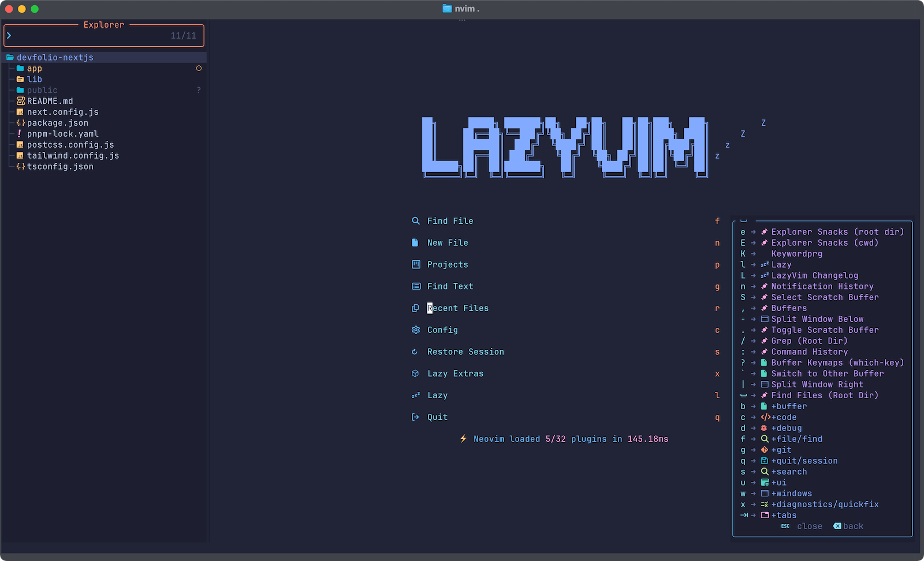Image resolution: width=924 pixels, height=561 pixels.
Task: Click the zzz icon beside dashboard Lazy entry
Action: coord(415,395)
